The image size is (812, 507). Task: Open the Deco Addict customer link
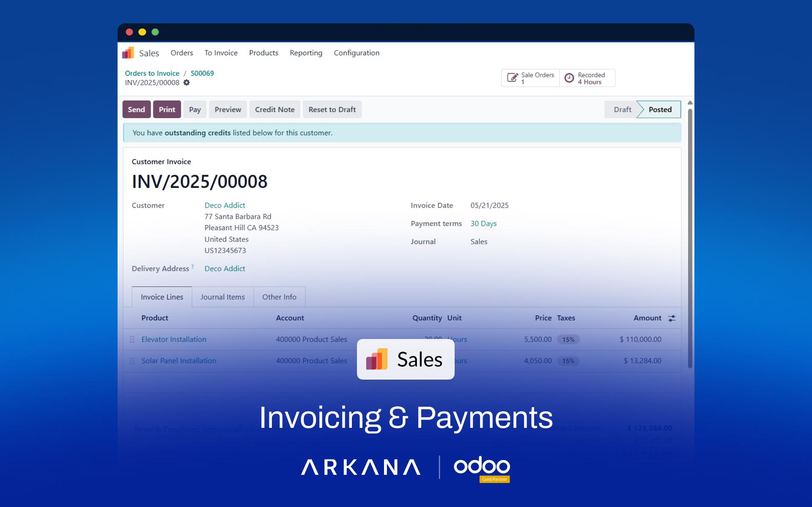(225, 205)
